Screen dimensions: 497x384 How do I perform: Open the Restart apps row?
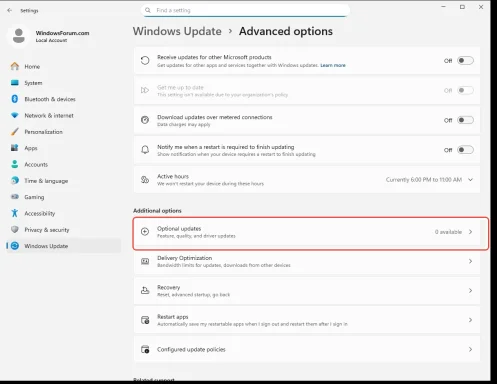pyautogui.click(x=307, y=320)
